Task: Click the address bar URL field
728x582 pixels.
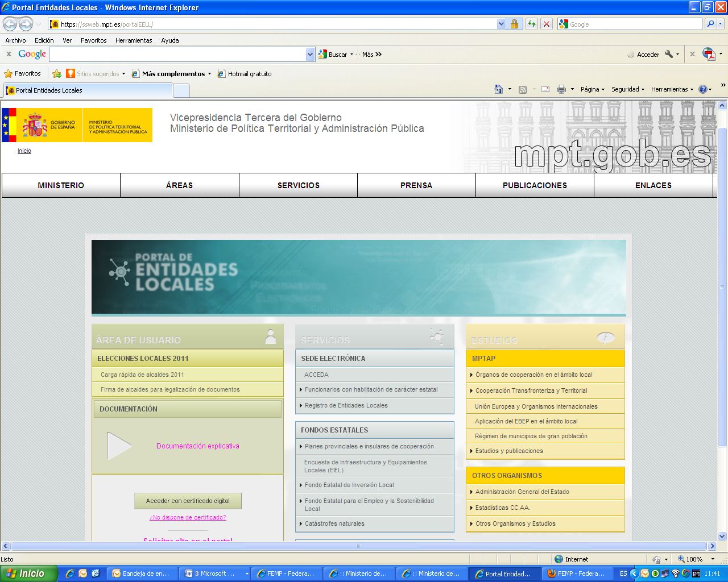Action: coord(273,24)
